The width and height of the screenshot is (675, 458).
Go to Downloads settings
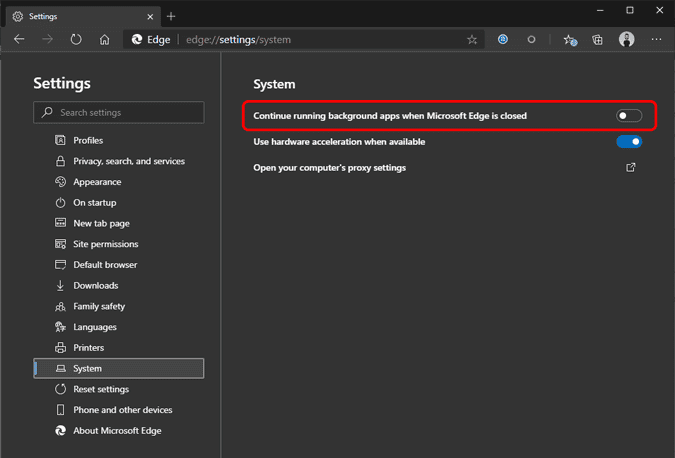(x=118, y=285)
